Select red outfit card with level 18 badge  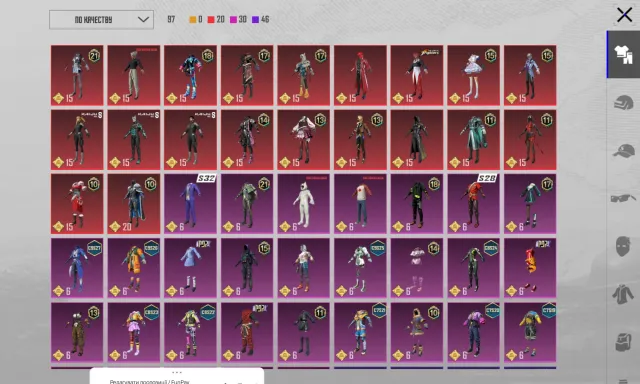pos(190,75)
